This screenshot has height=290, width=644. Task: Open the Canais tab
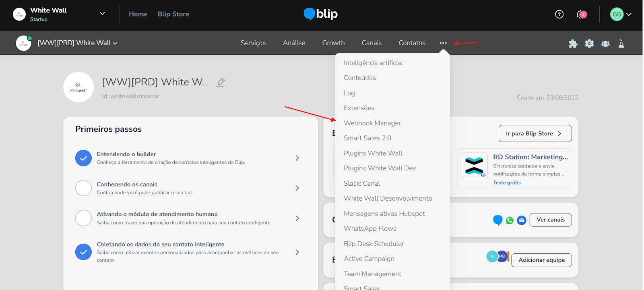[372, 43]
